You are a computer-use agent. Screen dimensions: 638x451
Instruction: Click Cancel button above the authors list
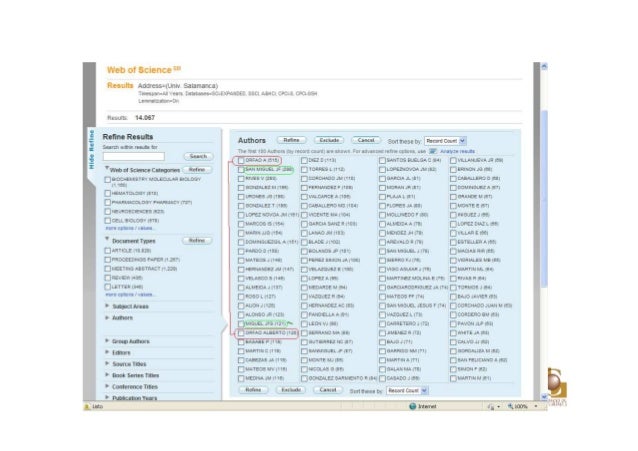coord(366,140)
